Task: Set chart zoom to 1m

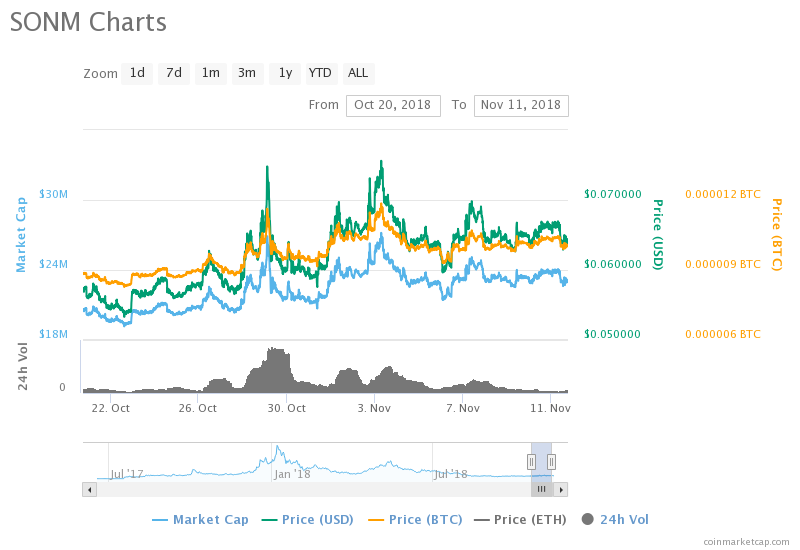Action: point(211,73)
